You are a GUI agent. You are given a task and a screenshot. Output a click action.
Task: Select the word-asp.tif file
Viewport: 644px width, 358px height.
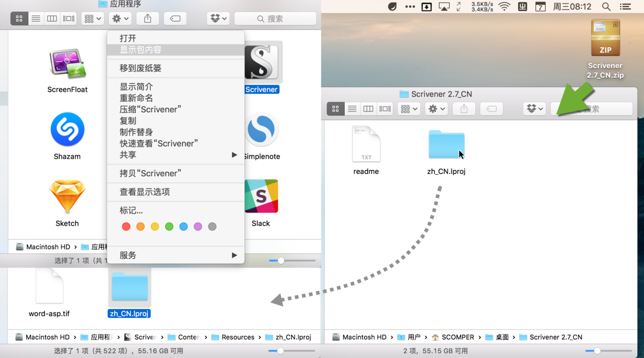tap(49, 286)
